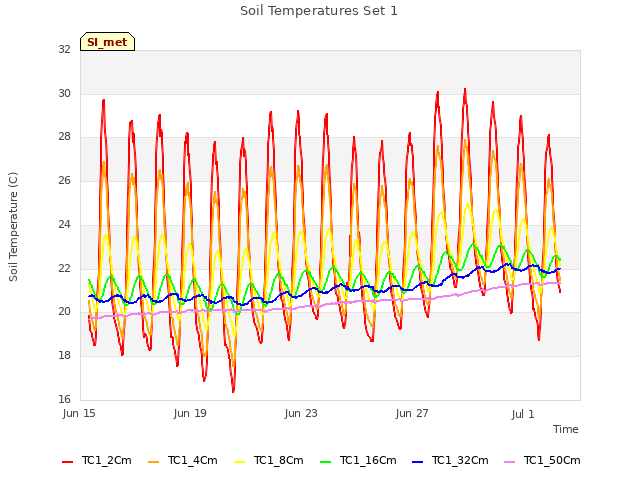Click the 30 y-axis tick label
The width and height of the screenshot is (640, 480).
(x=64, y=93)
